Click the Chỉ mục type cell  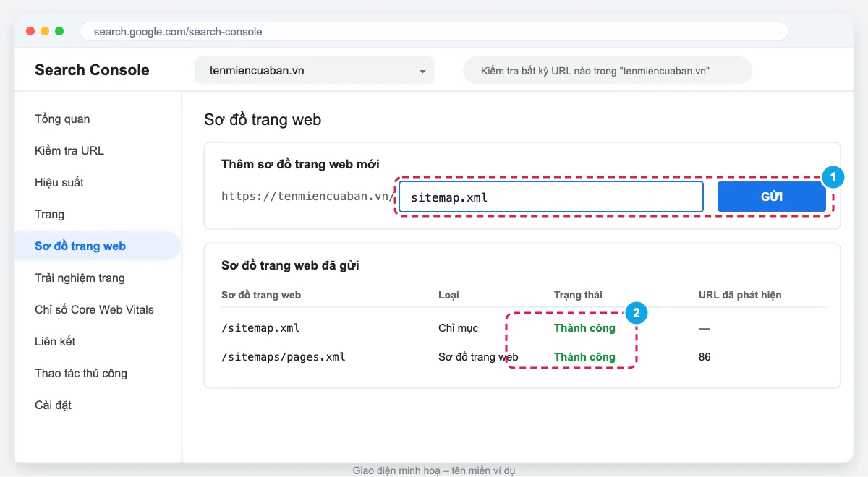click(459, 328)
